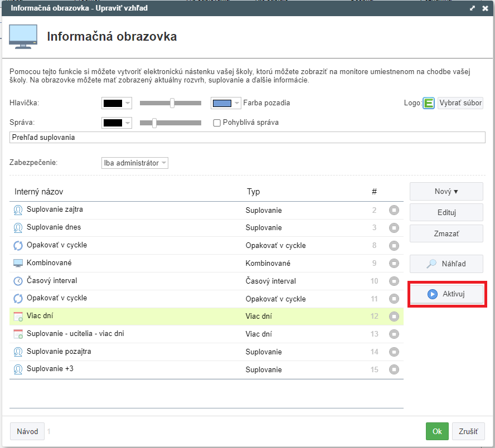495x448 pixels.
Task: Click the Typ column header
Action: (253, 192)
